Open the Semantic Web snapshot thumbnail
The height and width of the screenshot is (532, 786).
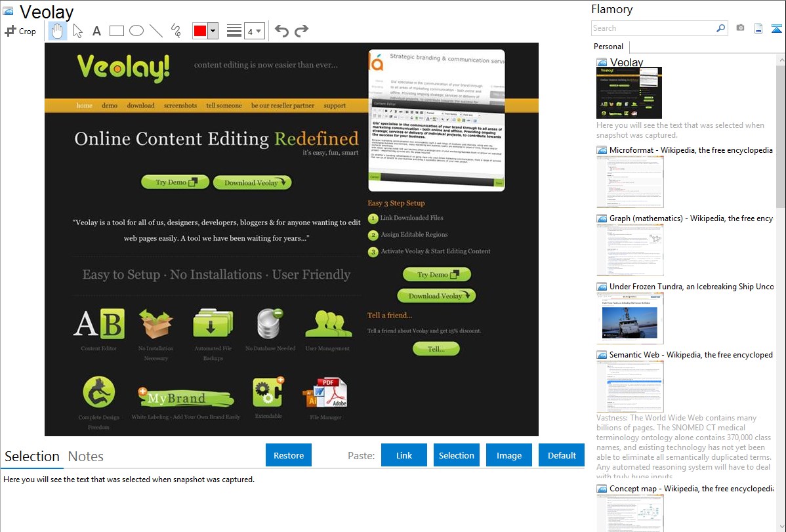pos(630,386)
